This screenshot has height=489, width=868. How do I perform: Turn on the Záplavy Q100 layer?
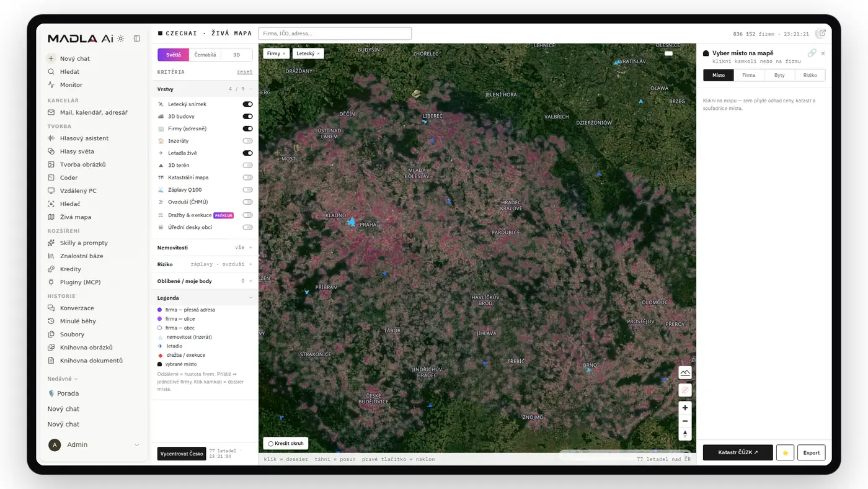tap(247, 189)
